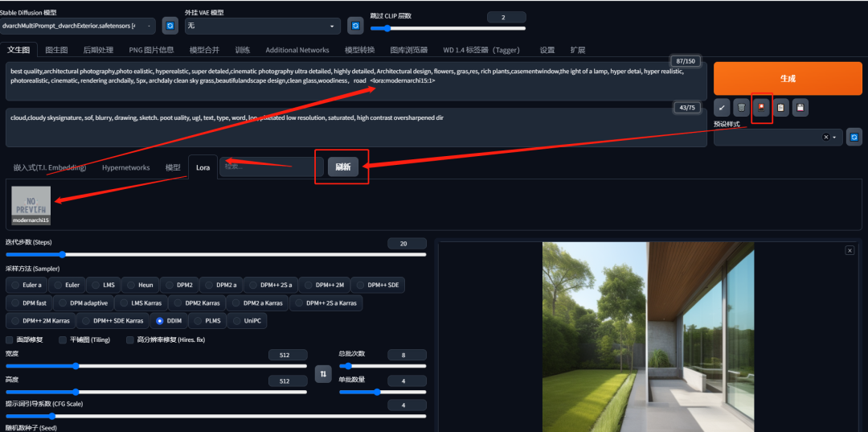
Task: Click the clipboard icon to apply preset style
Action: (x=780, y=108)
